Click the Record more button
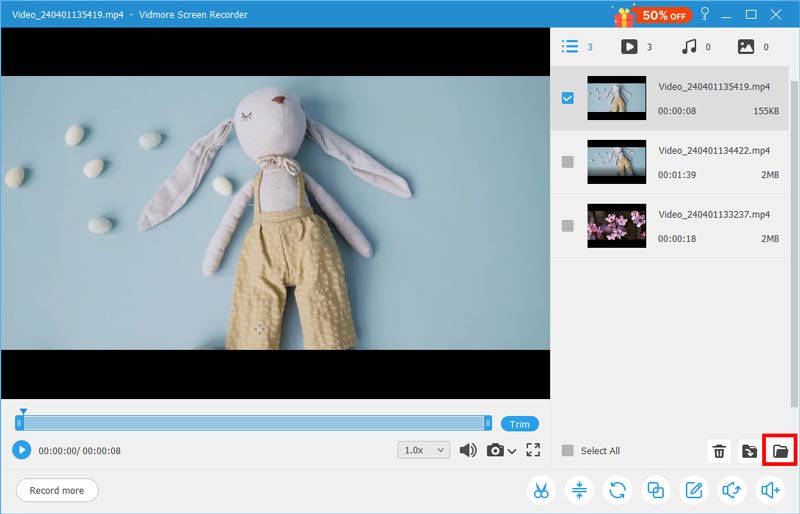Image resolution: width=800 pixels, height=514 pixels. click(x=57, y=490)
